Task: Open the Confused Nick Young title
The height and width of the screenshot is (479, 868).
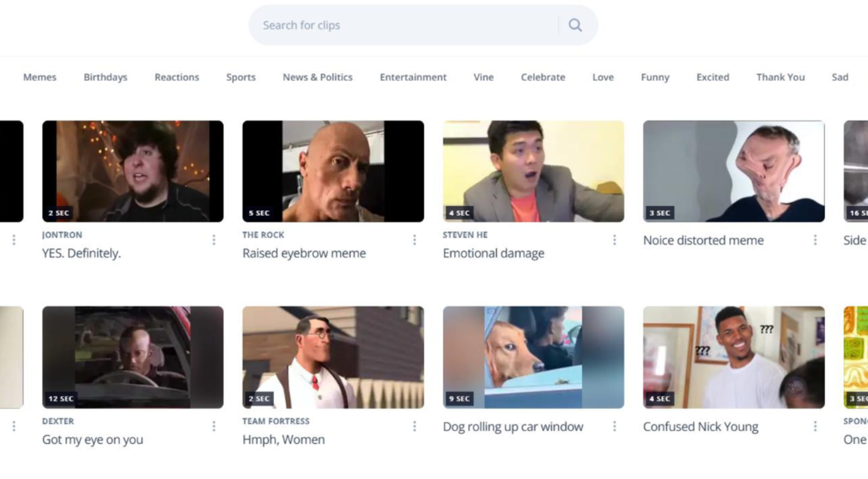Action: 701,426
